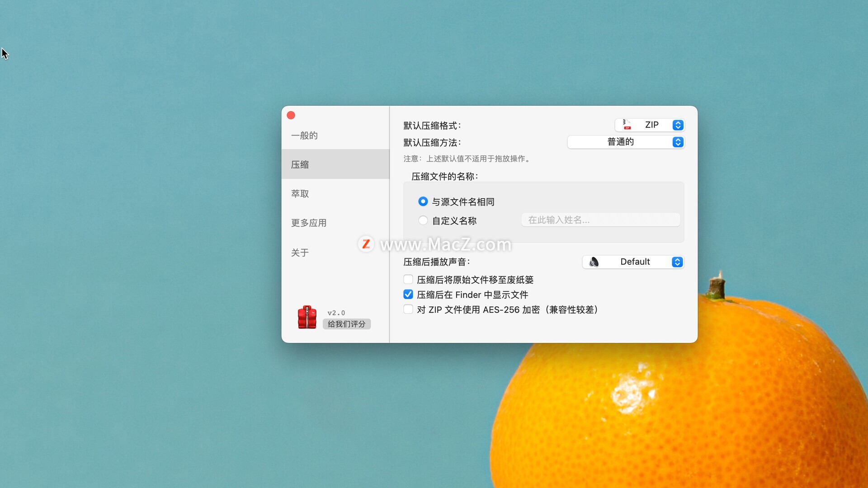Open the ZIP default format dropdown

tap(650, 125)
